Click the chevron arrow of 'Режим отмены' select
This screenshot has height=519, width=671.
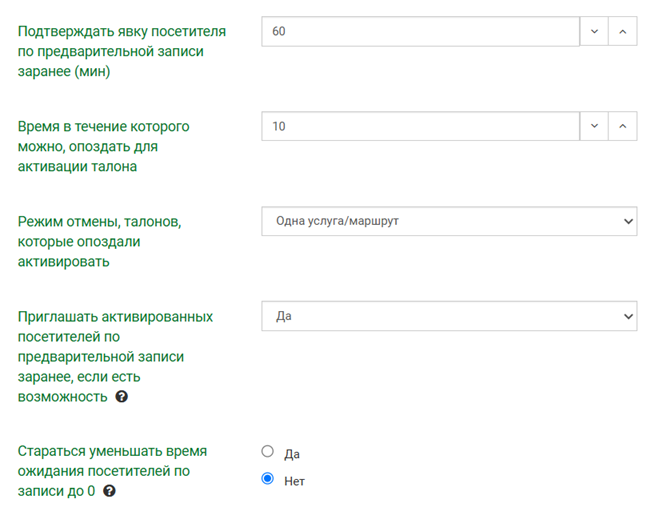627,221
